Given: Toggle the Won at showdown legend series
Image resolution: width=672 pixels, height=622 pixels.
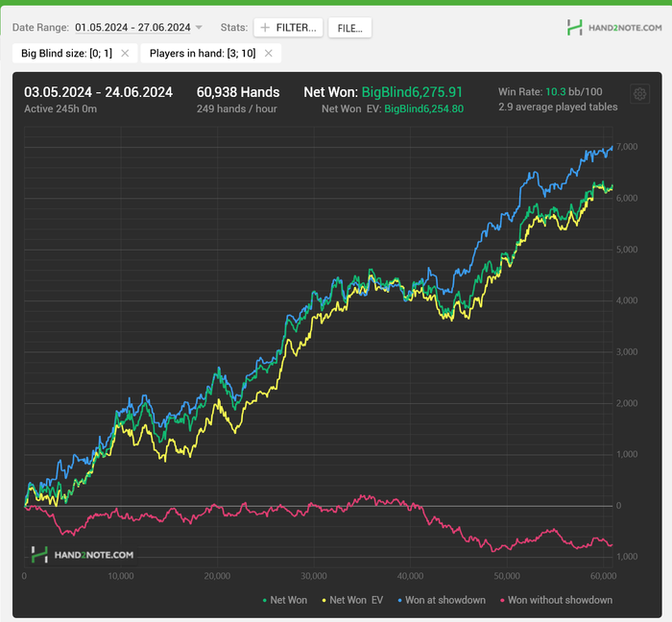Looking at the screenshot, I should pyautogui.click(x=442, y=600).
